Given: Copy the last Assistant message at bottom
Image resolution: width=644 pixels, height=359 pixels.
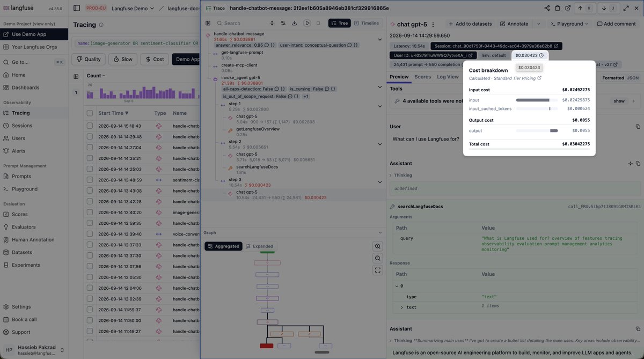Looking at the screenshot, I should (x=638, y=329).
